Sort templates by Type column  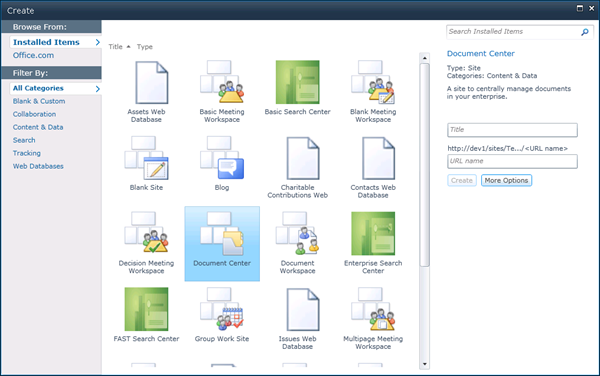coord(145,47)
